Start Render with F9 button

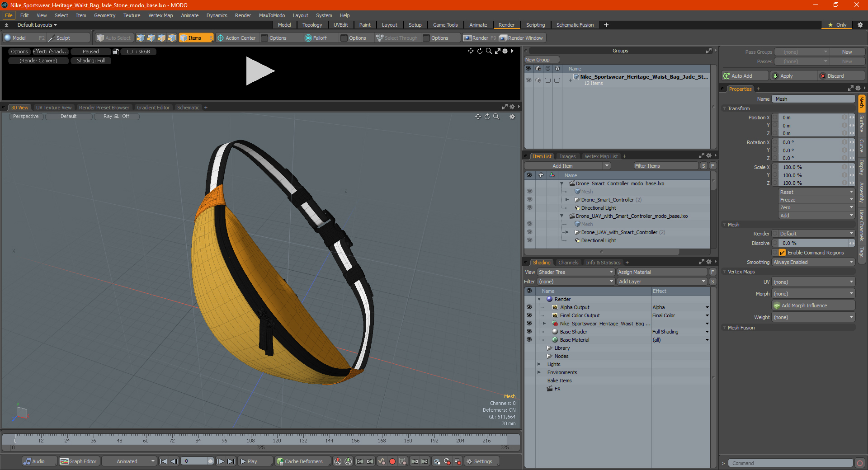click(x=479, y=38)
